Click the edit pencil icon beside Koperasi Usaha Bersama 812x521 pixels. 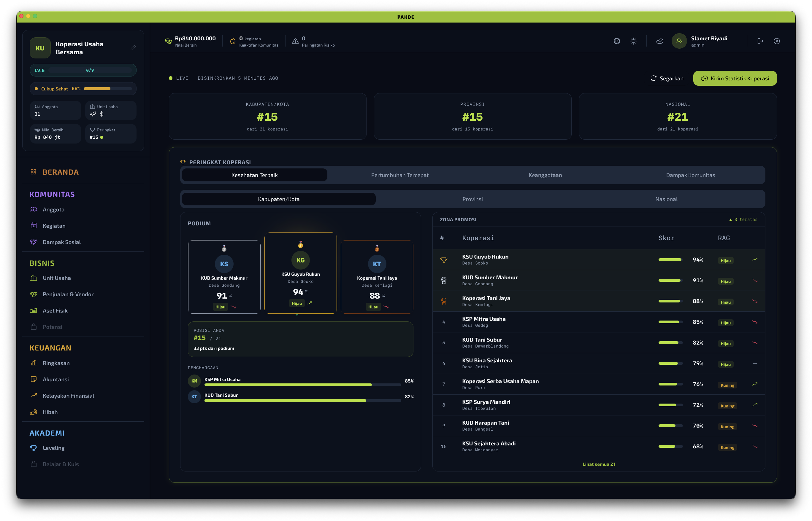point(133,48)
